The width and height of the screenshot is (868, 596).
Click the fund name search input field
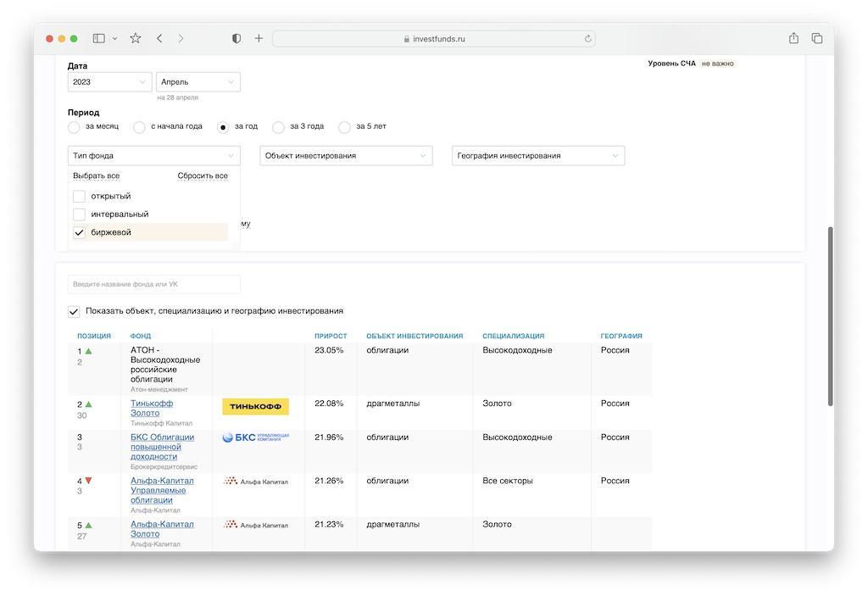pyautogui.click(x=153, y=284)
